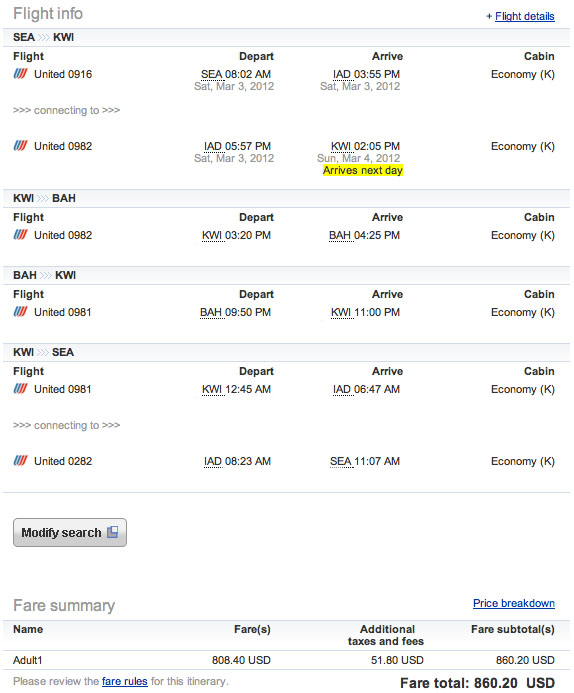This screenshot has width=574, height=693.
Task: Click IAD airport code arriving 03:55 PM
Action: pos(341,74)
